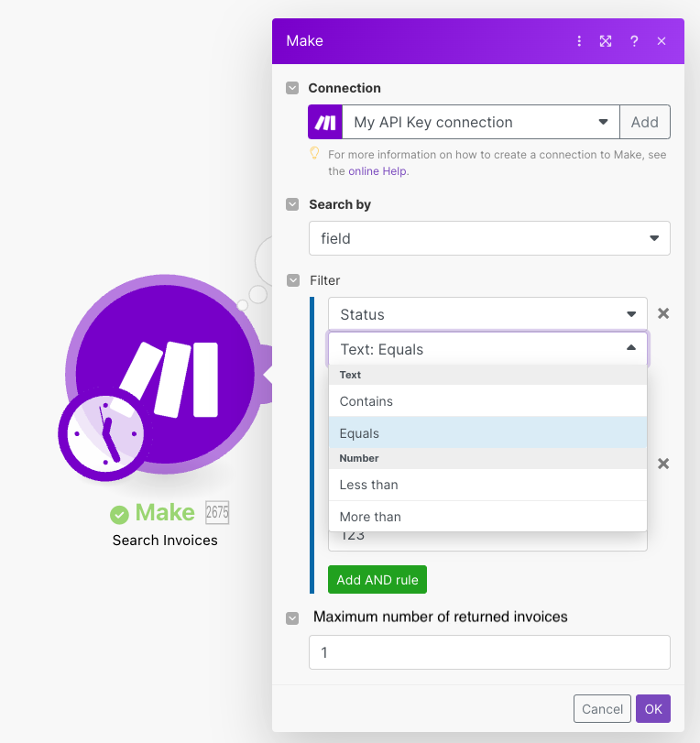Click the Add connection button
Screen dimensions: 700x743
coord(644,122)
